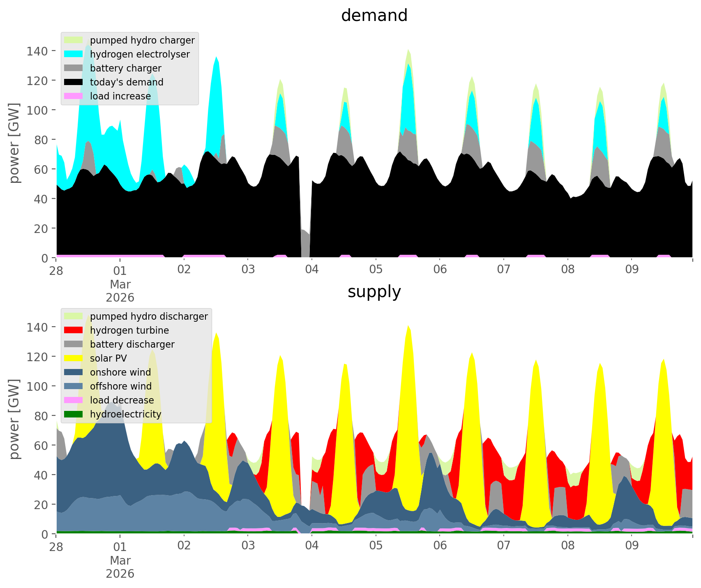Select the green hydroelectricity legend swatch
The image size is (701, 588).
(74, 414)
